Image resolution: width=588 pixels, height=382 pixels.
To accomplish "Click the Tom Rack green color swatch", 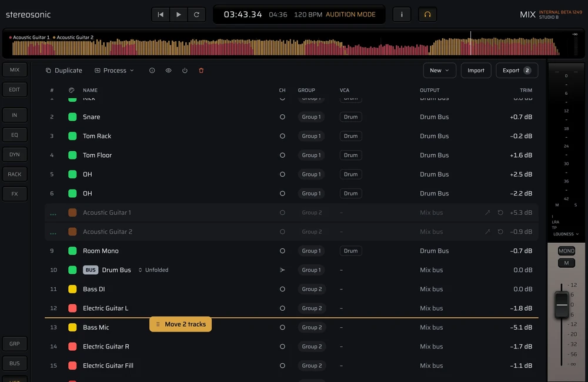I will click(x=72, y=136).
